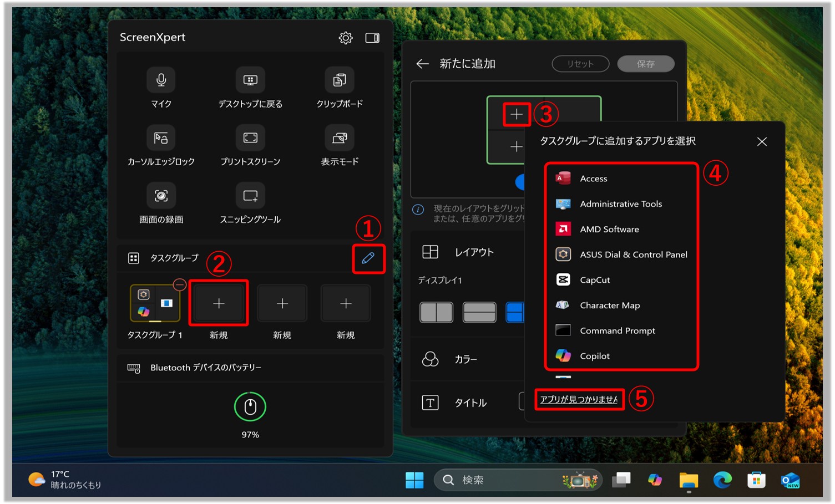Select the two-row layout thumbnail
This screenshot has height=504, width=835.
coord(479,313)
